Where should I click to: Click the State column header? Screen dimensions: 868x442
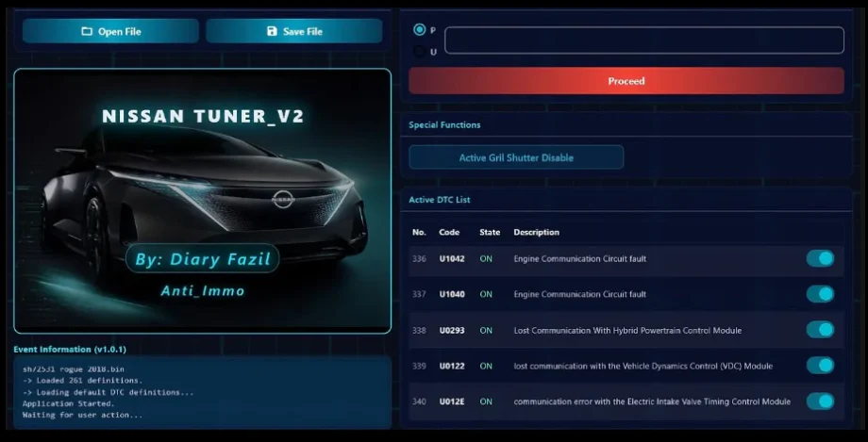click(490, 233)
